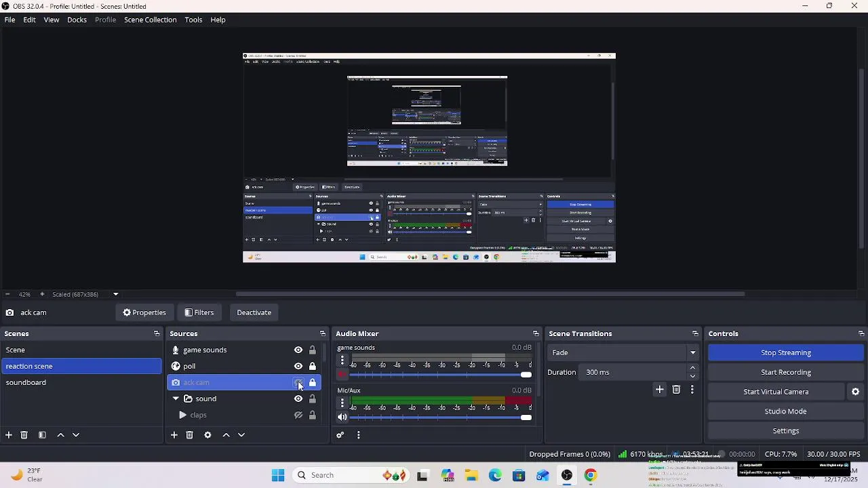Unlock the ack cam source
The image size is (868, 488).
pyautogui.click(x=313, y=383)
